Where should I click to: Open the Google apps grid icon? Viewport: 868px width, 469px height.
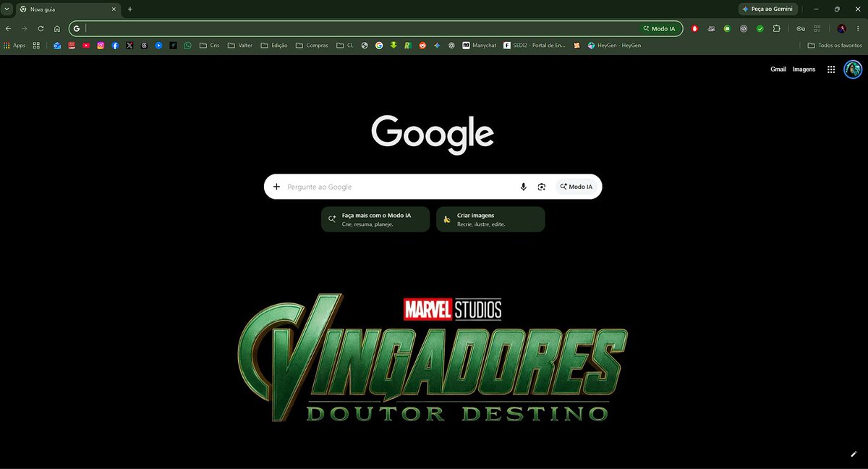click(x=831, y=69)
